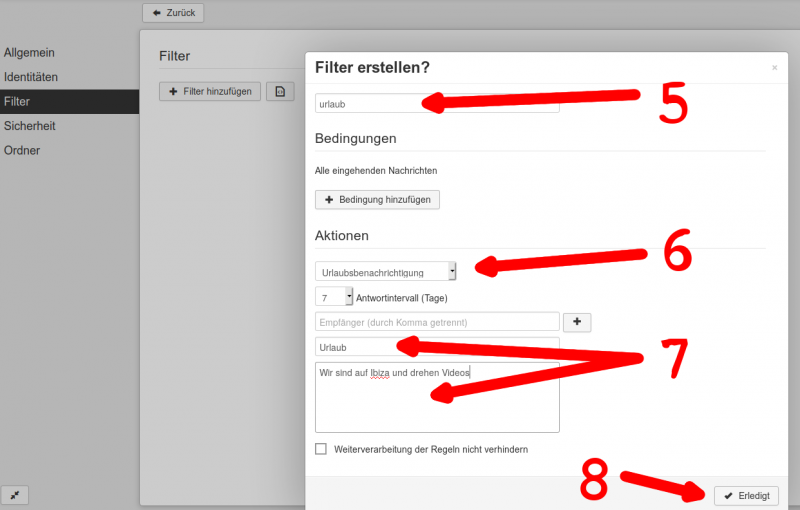This screenshot has height=510, width=800.
Task: Click the file icon beside Filter hinzufügen
Action: pyautogui.click(x=279, y=92)
